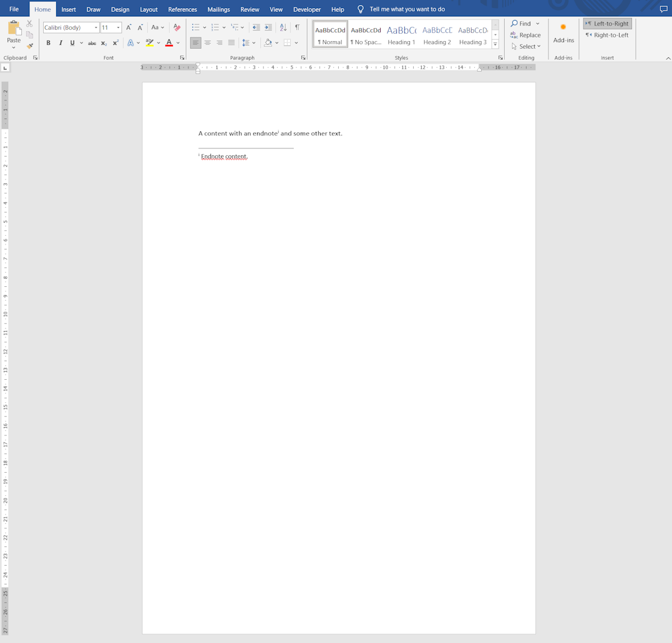672x643 pixels.
Task: Click the Replace button
Action: [x=525, y=35]
